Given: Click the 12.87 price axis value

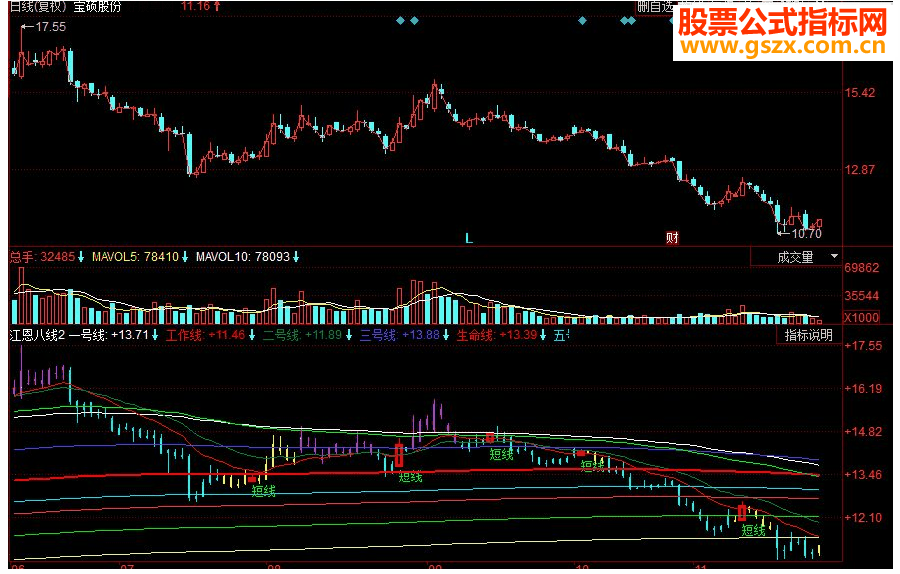Looking at the screenshot, I should (x=860, y=170).
